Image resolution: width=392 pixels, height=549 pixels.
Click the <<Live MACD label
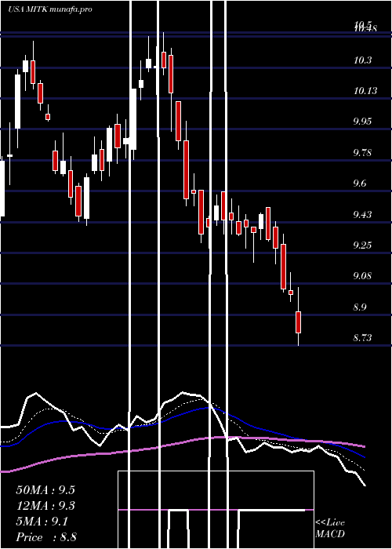click(x=330, y=528)
